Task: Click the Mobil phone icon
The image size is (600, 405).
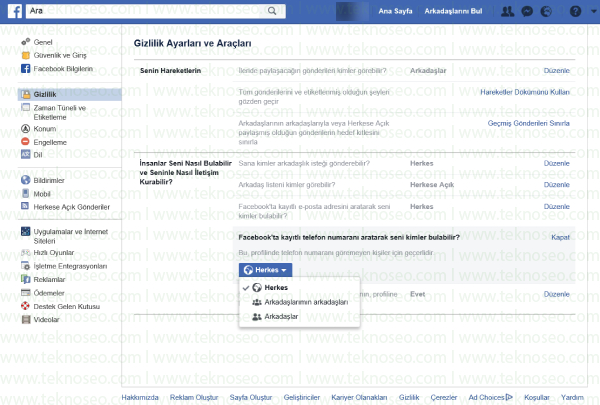Action: point(26,193)
